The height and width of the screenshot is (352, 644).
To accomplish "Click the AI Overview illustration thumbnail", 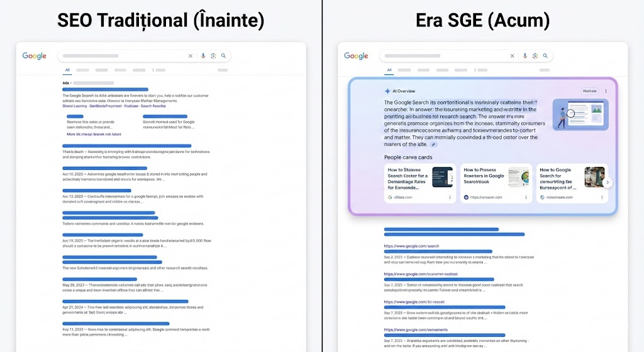I will (580, 115).
